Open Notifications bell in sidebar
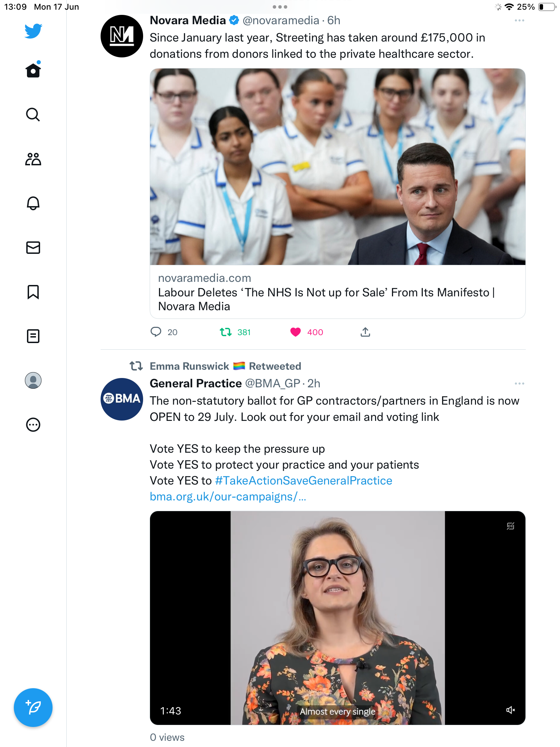 tap(33, 203)
